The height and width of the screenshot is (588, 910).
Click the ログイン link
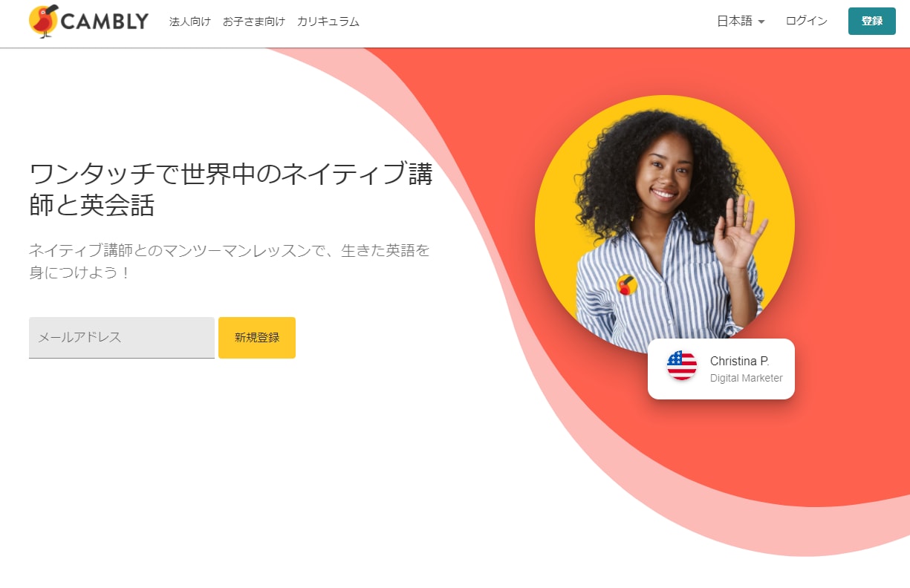[807, 21]
